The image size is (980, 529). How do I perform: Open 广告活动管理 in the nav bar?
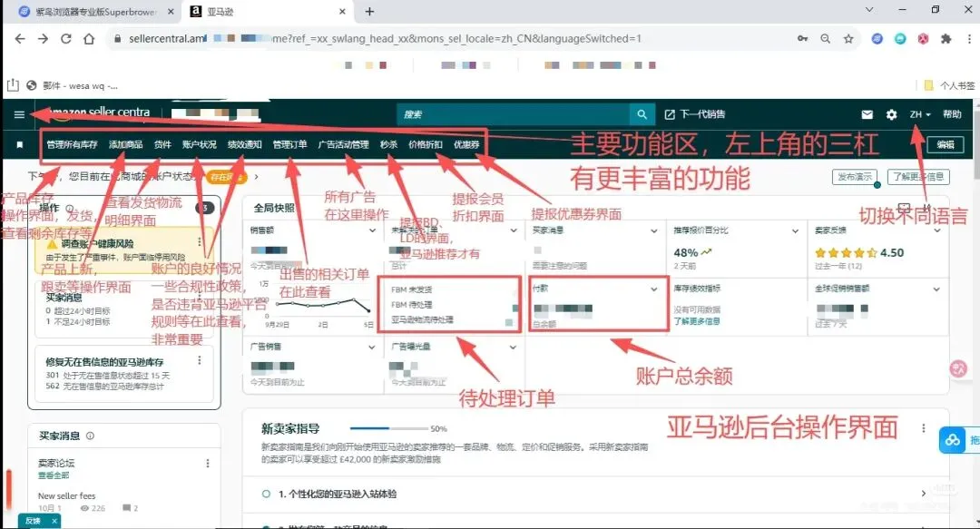coord(343,144)
